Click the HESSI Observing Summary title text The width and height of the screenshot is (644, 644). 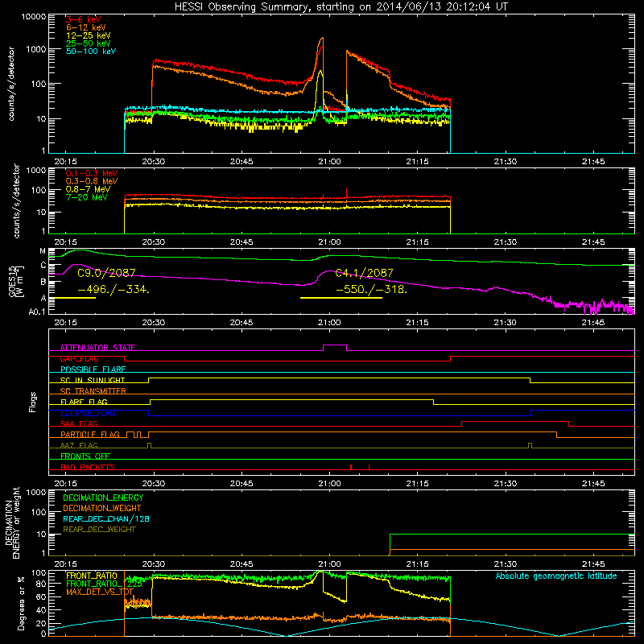[341, 7]
